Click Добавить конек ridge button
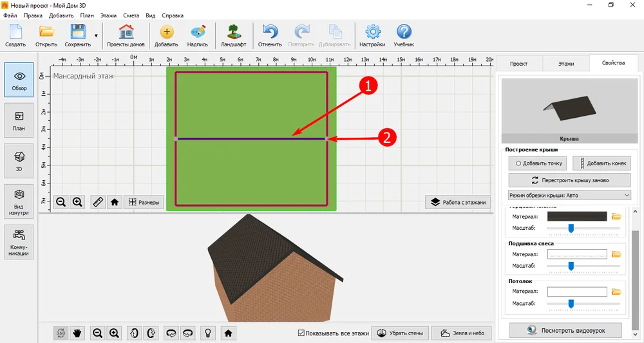 click(601, 163)
